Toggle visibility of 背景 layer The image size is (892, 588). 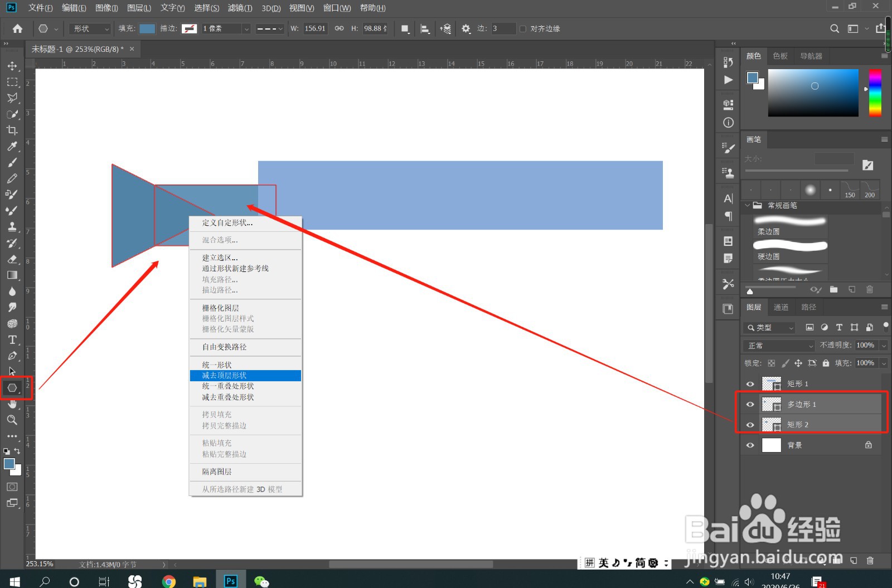[750, 445]
